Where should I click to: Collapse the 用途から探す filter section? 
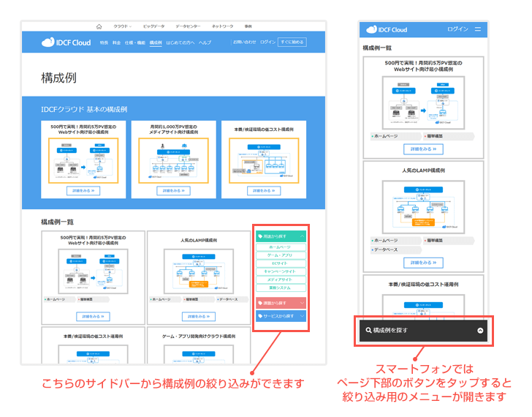[x=303, y=236]
